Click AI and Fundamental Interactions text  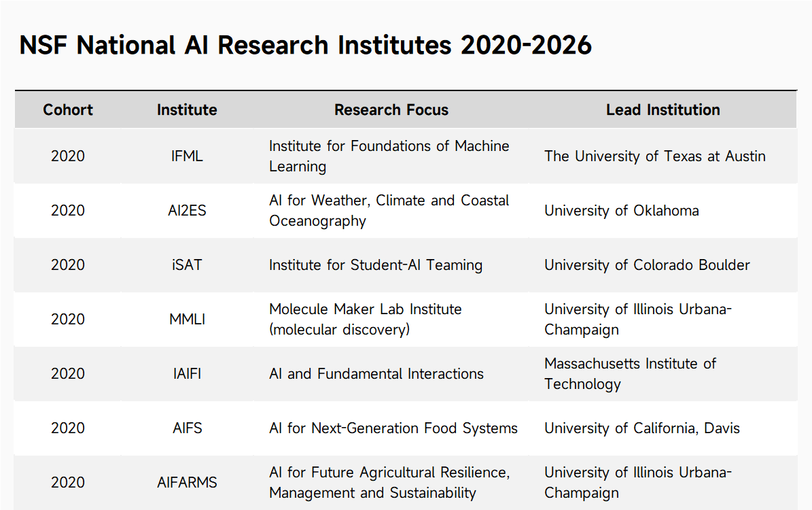click(x=376, y=374)
